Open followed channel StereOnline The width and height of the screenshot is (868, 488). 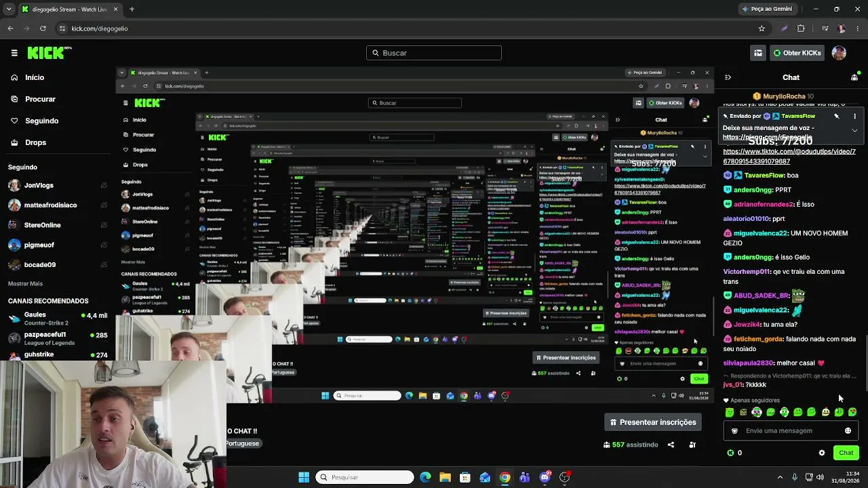(x=58, y=225)
